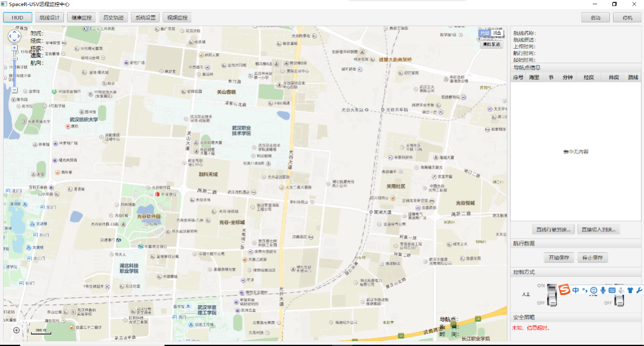Click the 启动 start button

coord(596,18)
